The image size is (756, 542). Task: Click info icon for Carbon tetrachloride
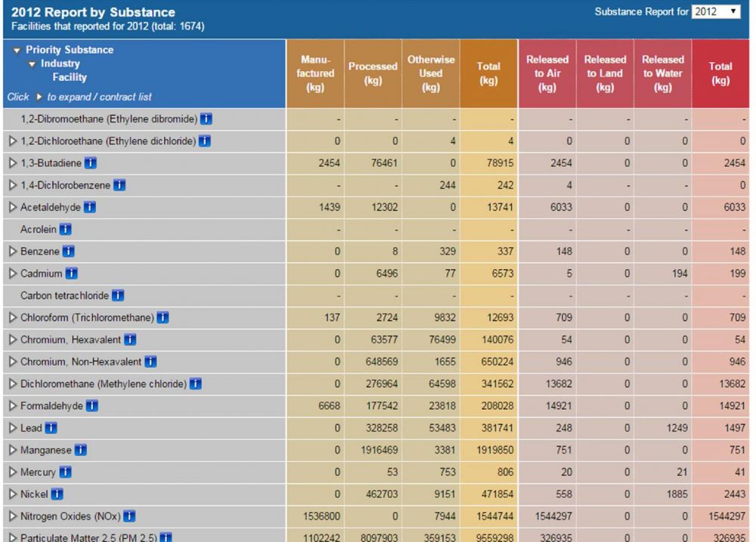pyautogui.click(x=118, y=296)
